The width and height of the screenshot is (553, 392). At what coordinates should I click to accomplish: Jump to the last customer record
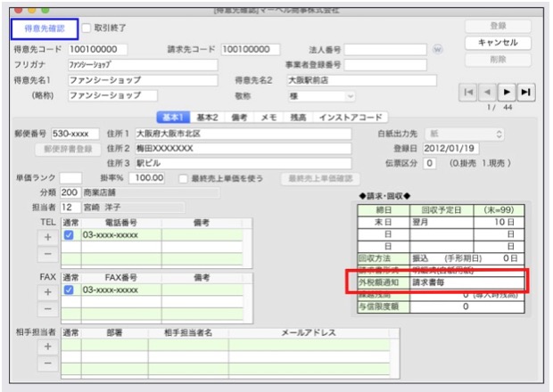[526, 92]
